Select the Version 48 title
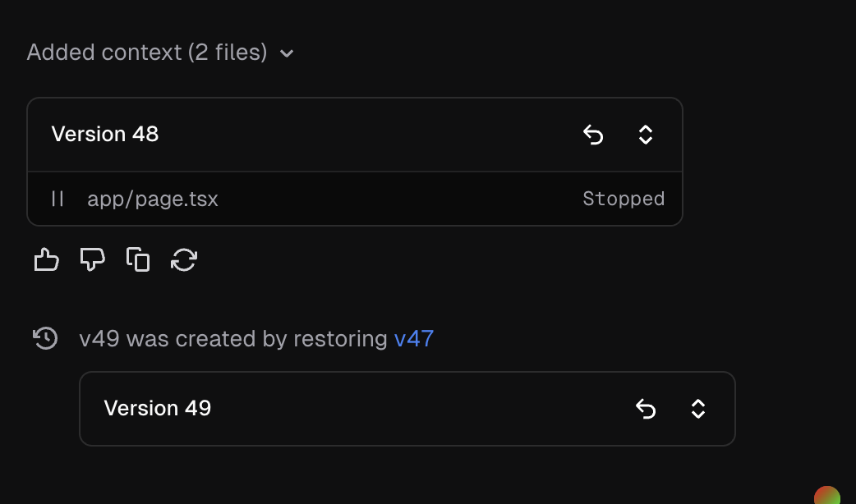This screenshot has height=504, width=856. coord(105,135)
